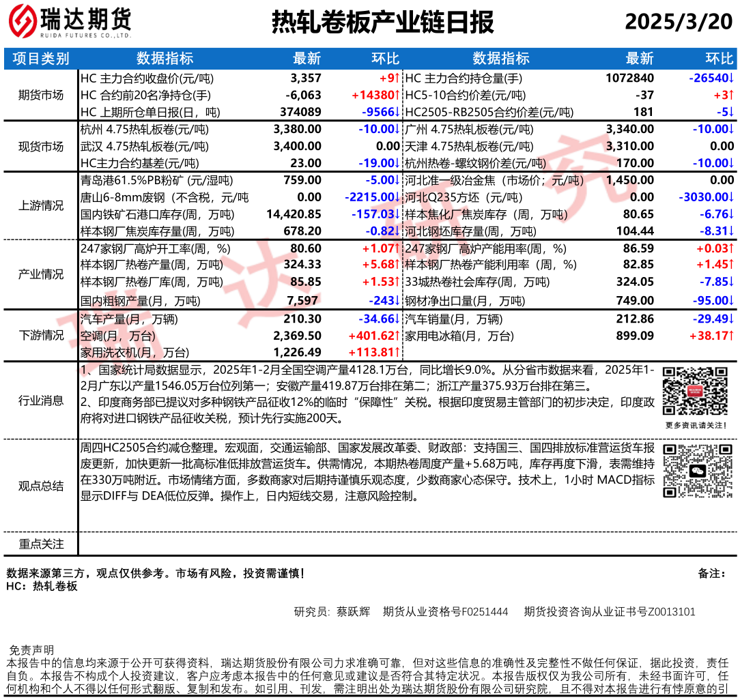
Task: Click the 产业情况 section label
Action: pos(41,274)
